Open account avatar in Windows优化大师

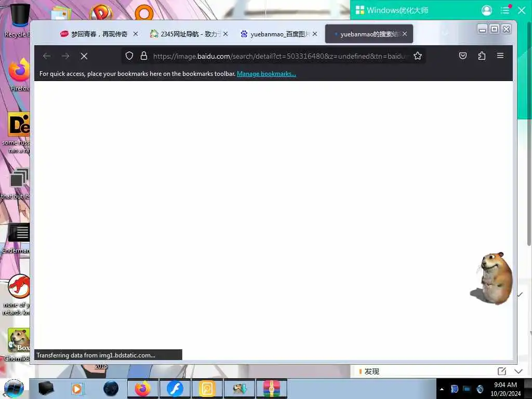[486, 10]
